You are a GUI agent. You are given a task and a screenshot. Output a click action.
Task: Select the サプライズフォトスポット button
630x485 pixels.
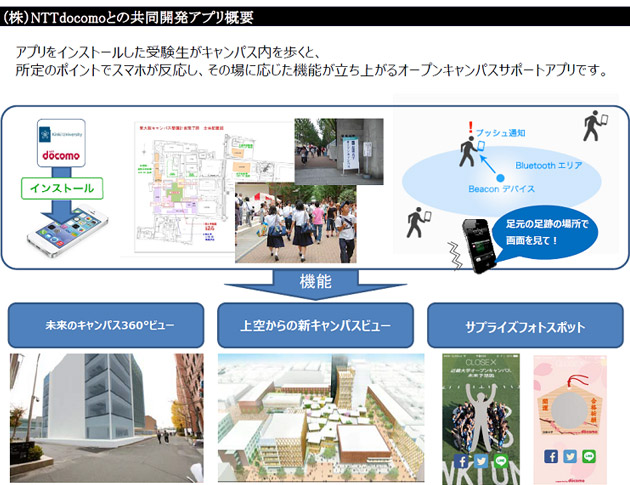coord(525,325)
